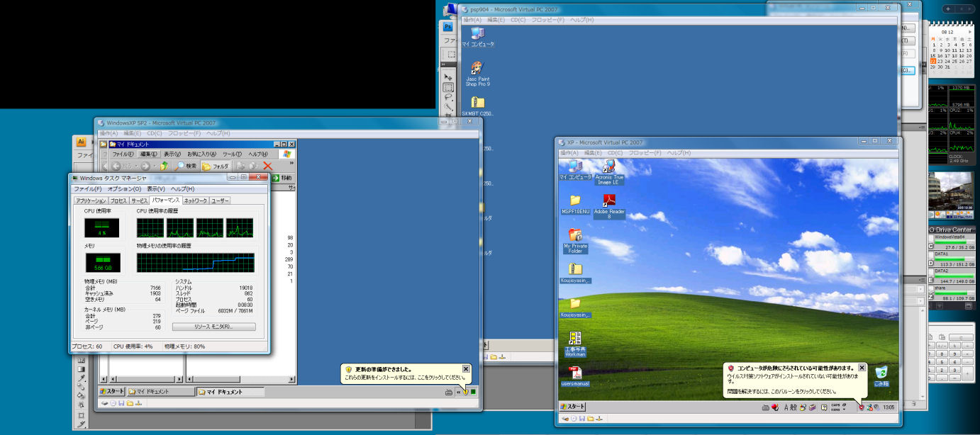
Task: Open Task Manager 表示(V) menu
Action: pyautogui.click(x=156, y=189)
